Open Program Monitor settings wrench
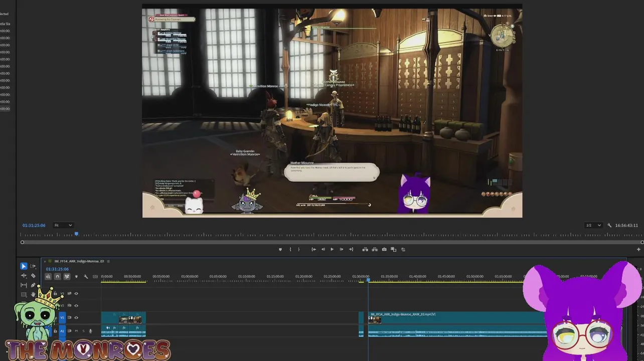This screenshot has height=361, width=644. tap(609, 225)
